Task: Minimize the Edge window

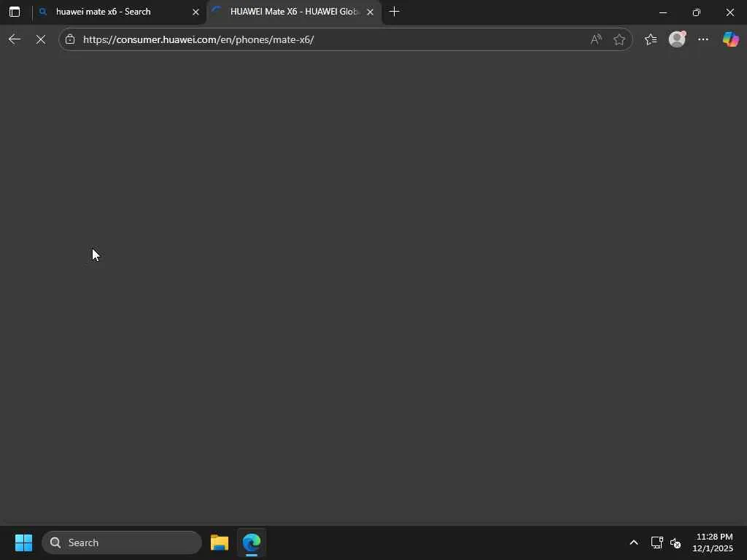Action: coord(662,12)
